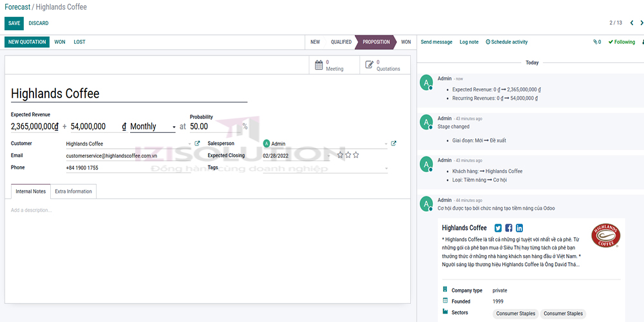This screenshot has width=644, height=322.
Task: Select the Proposition stage
Action: (376, 42)
